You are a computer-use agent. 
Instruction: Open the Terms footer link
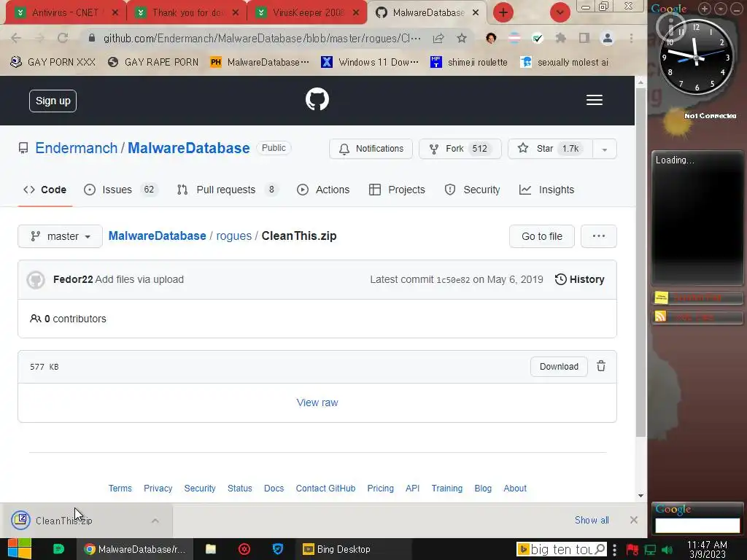pyautogui.click(x=120, y=488)
